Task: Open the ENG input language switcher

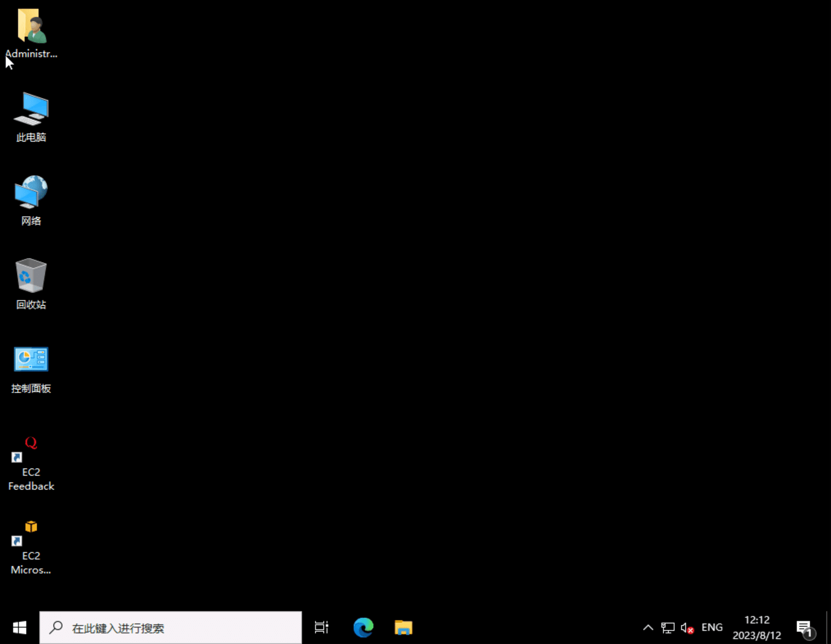Action: tap(712, 628)
